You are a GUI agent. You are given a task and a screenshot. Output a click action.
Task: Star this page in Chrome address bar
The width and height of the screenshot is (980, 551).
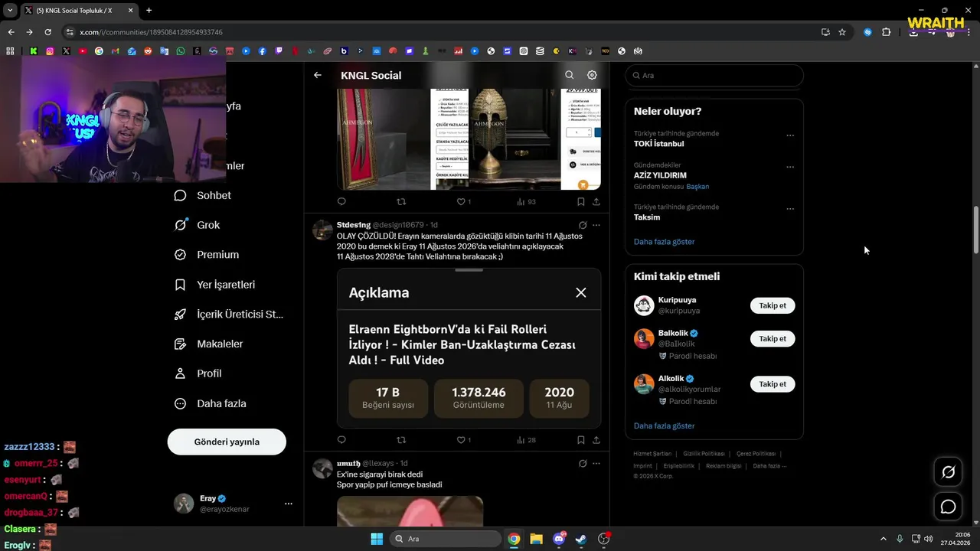click(x=842, y=32)
